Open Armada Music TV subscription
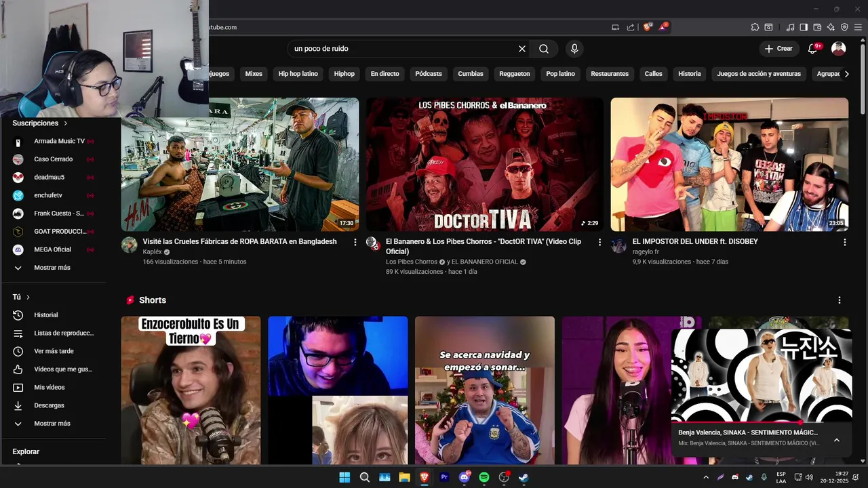The width and height of the screenshot is (868, 488). pyautogui.click(x=54, y=141)
